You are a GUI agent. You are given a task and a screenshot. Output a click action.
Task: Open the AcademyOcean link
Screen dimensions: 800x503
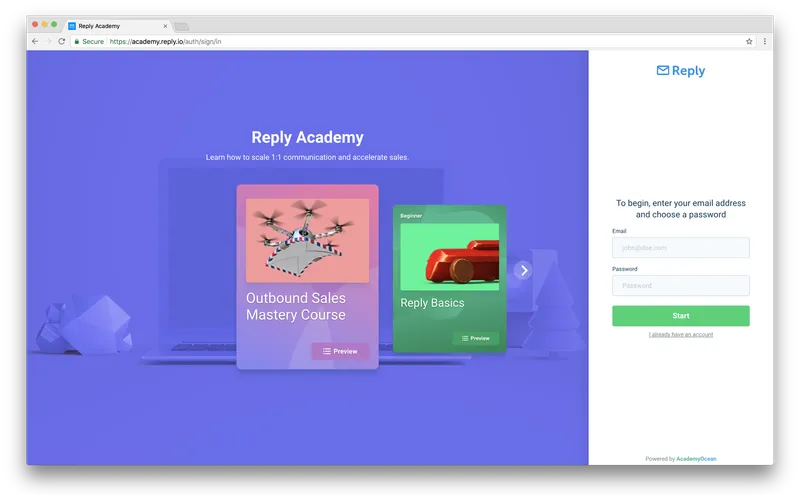(x=696, y=459)
